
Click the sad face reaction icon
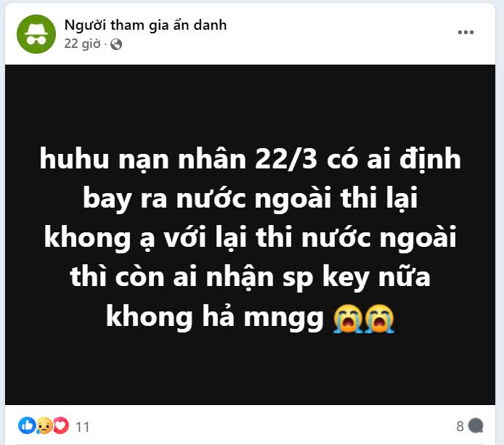44,425
